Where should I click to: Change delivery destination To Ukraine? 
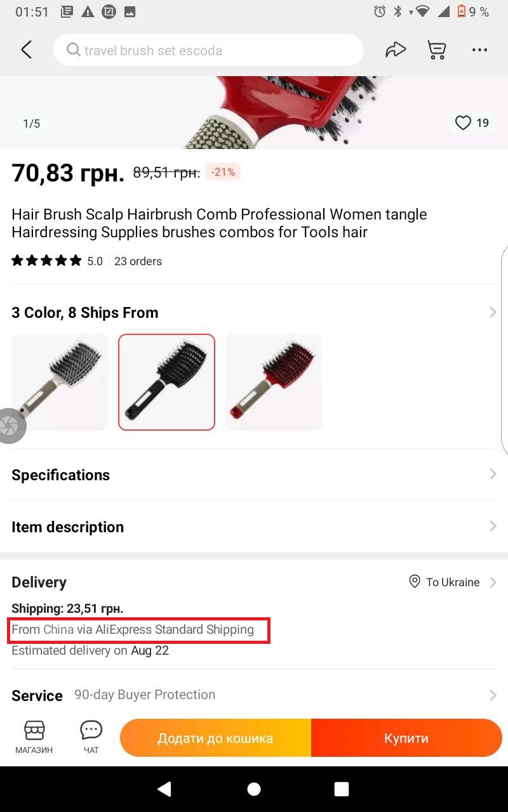(x=453, y=582)
